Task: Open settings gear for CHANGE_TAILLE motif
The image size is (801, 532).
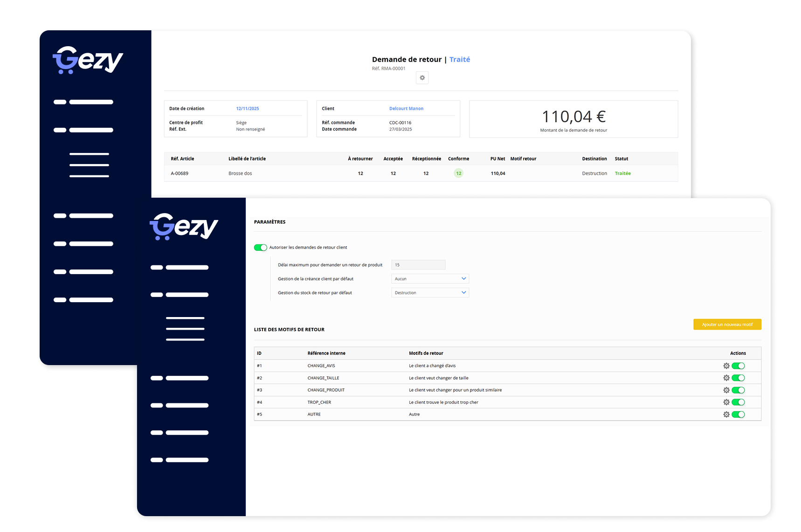Action: point(726,378)
